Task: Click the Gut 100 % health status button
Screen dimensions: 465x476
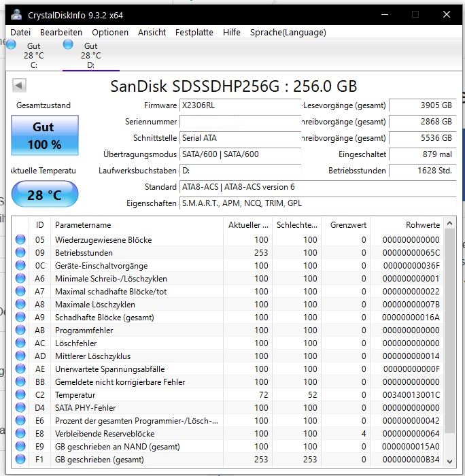Action: pyautogui.click(x=45, y=135)
